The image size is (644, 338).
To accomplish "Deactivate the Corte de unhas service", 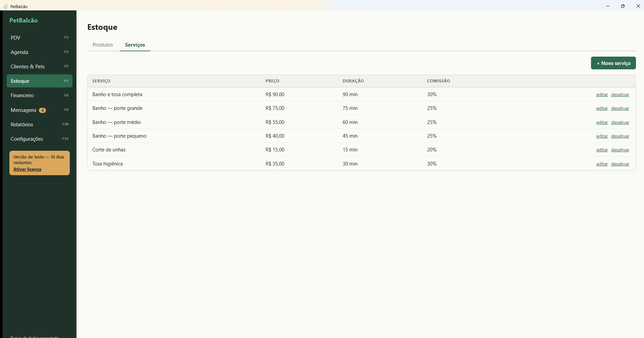I will coord(620,150).
